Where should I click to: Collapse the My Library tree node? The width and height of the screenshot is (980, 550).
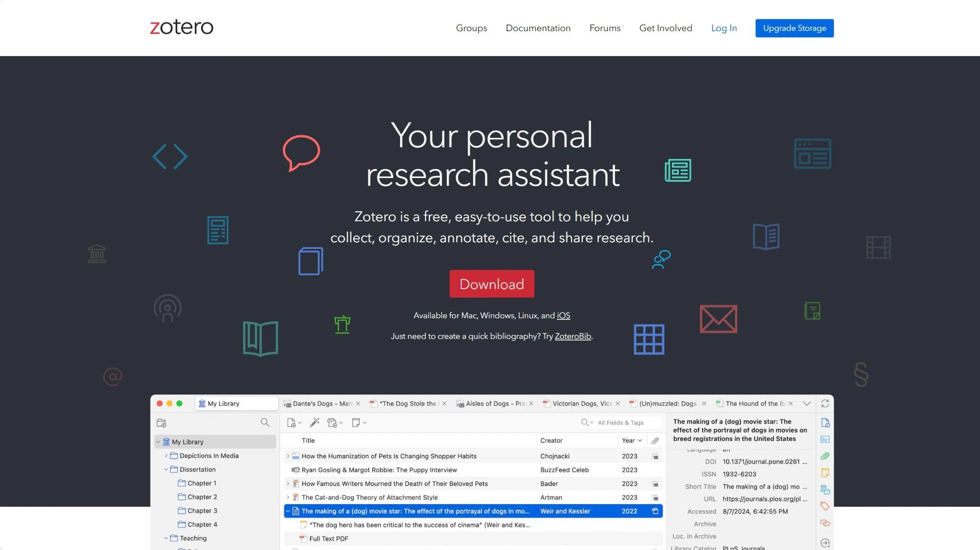tap(158, 442)
